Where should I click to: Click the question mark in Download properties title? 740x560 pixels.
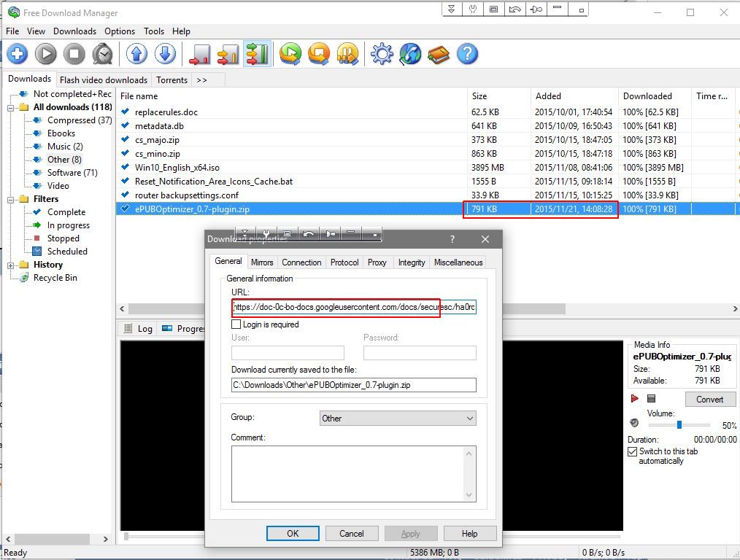click(452, 239)
